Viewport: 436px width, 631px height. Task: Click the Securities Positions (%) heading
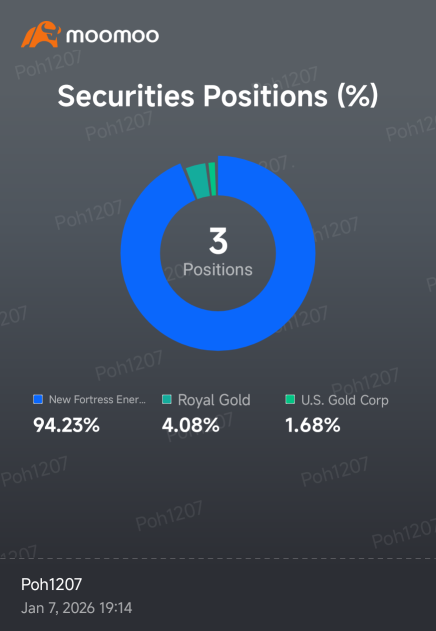pos(218,96)
